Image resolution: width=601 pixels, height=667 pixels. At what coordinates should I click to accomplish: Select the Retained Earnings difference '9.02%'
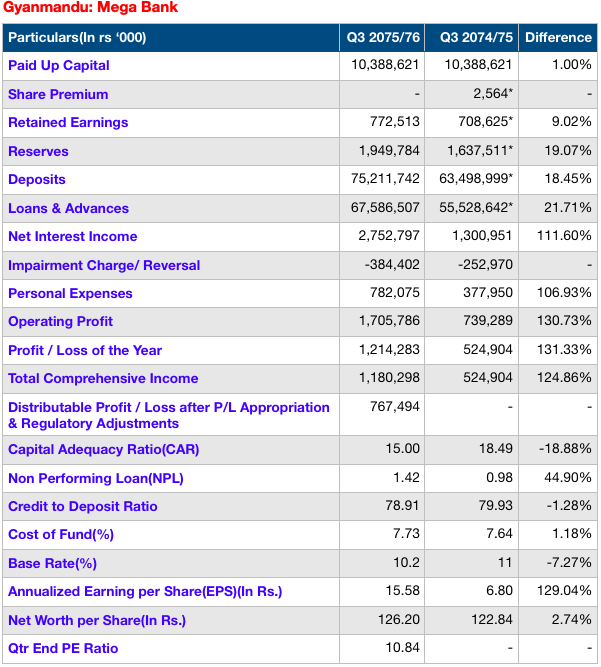point(571,122)
